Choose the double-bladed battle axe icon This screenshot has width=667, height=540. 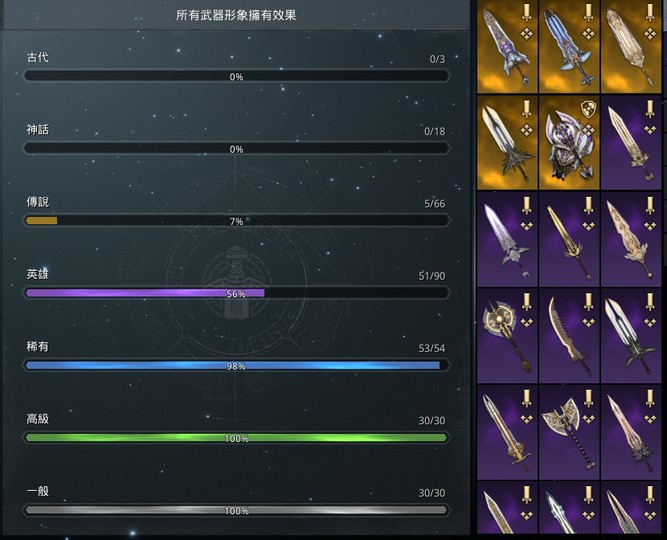(569, 432)
